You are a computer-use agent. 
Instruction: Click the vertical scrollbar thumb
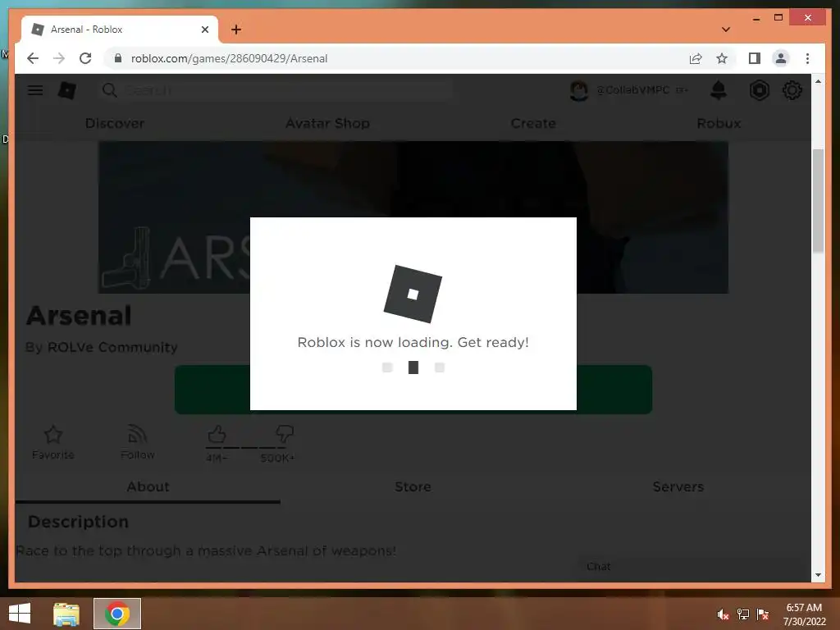tap(818, 201)
